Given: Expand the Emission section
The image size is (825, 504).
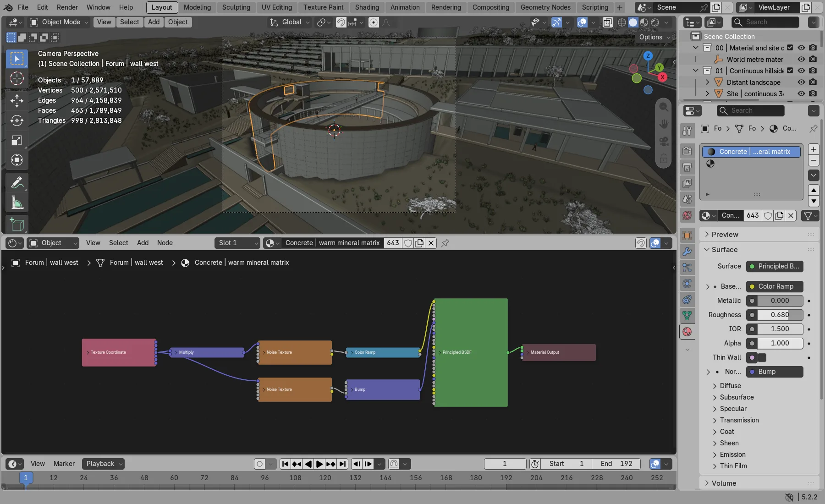Looking at the screenshot, I should tap(732, 455).
